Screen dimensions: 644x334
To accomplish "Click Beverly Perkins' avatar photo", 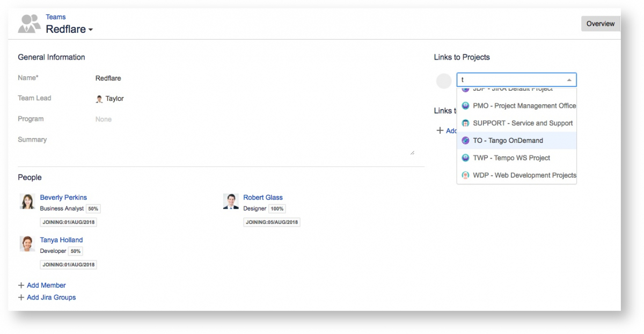I will tap(27, 201).
